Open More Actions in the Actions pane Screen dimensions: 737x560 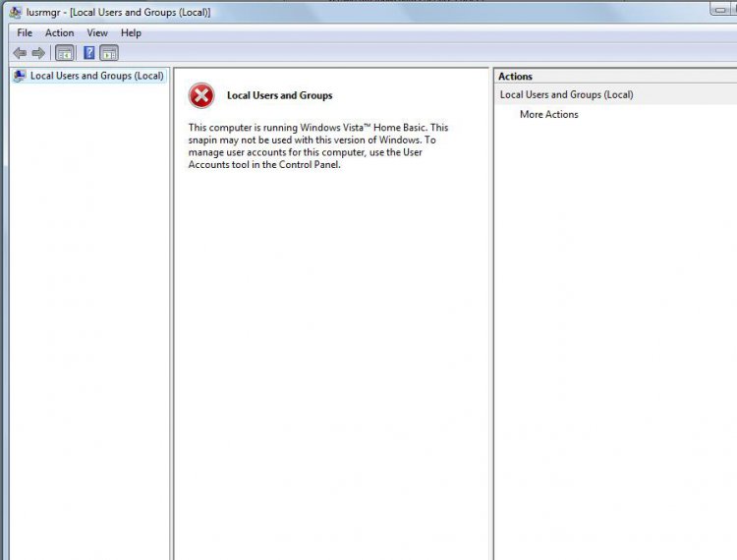coord(548,115)
